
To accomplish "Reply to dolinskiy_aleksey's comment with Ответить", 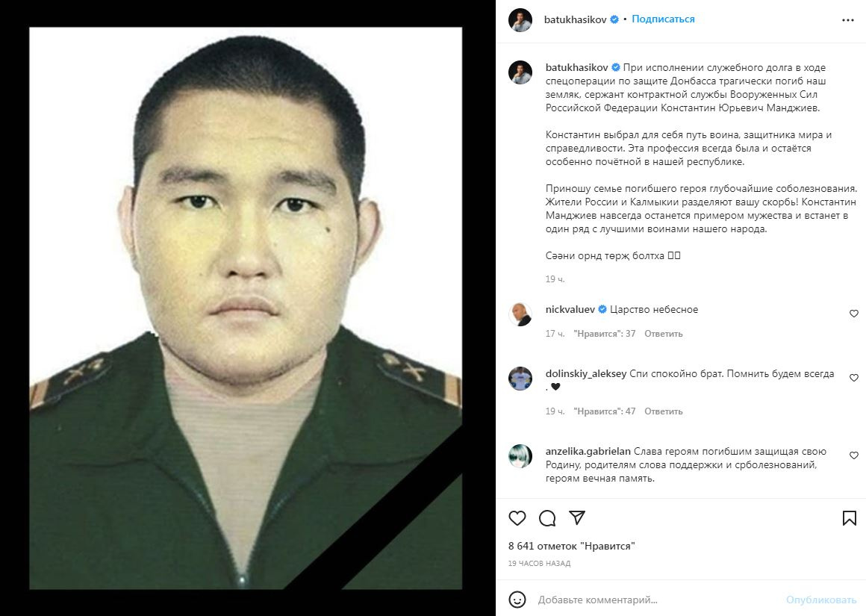I will tap(663, 411).
